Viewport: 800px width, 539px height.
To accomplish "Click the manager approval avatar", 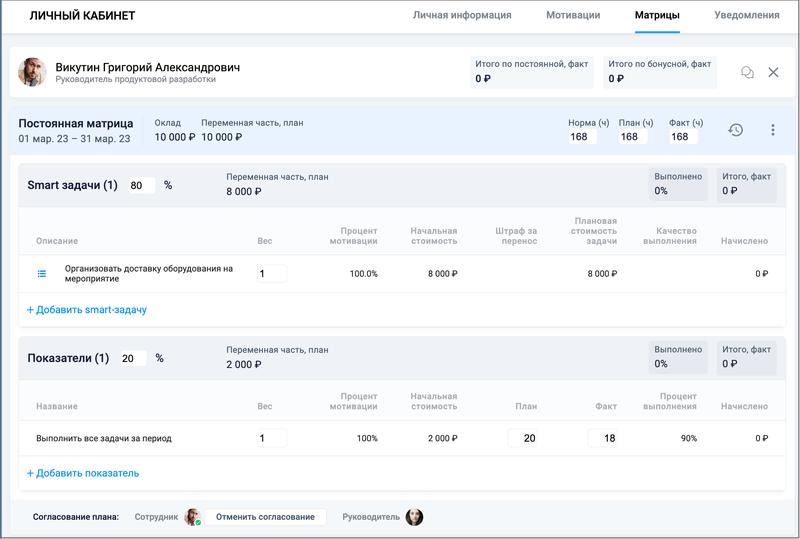I will (x=414, y=517).
